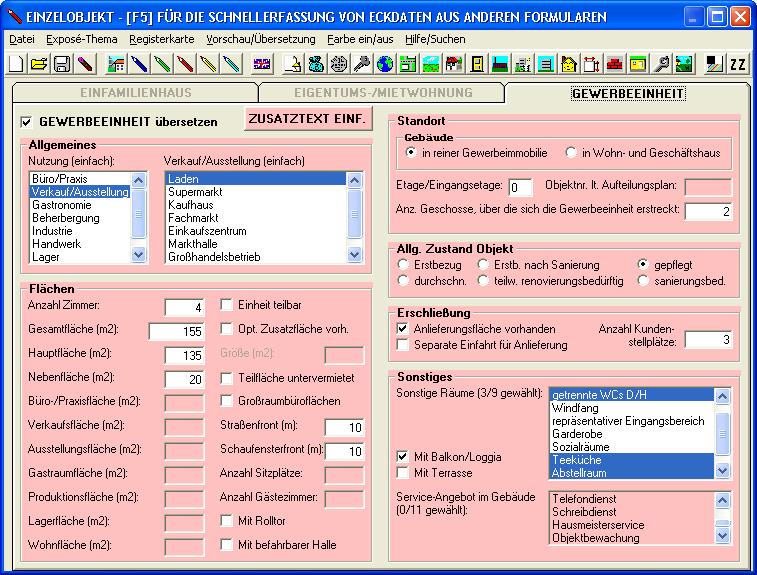This screenshot has width=757, height=575.
Task: Click the ZZ toolbar icon
Action: pos(737,64)
